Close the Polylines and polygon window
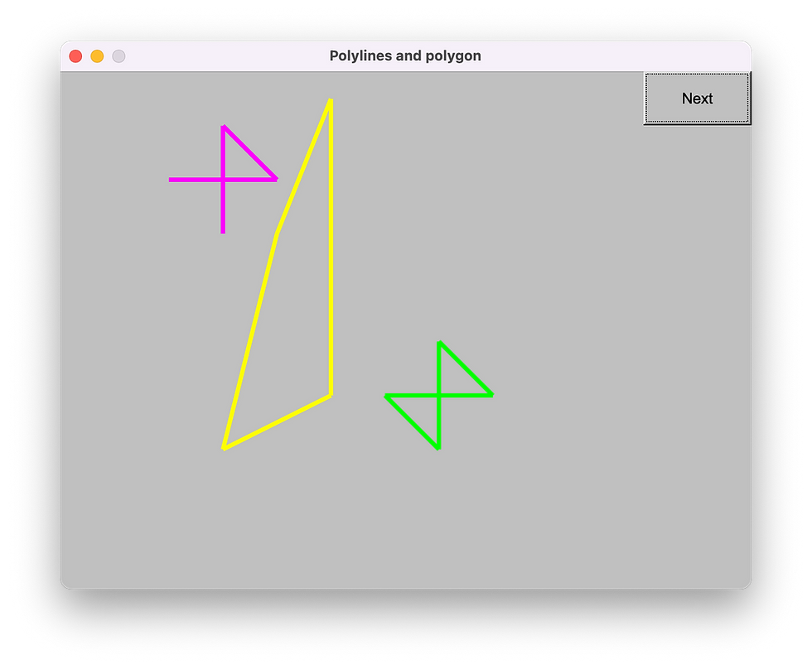The image size is (812, 669). 75,55
